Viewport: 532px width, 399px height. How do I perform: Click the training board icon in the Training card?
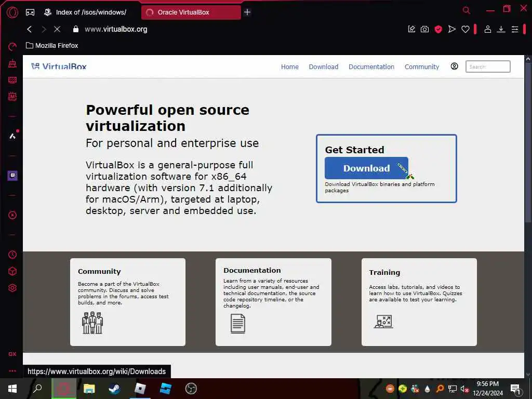[x=383, y=321]
